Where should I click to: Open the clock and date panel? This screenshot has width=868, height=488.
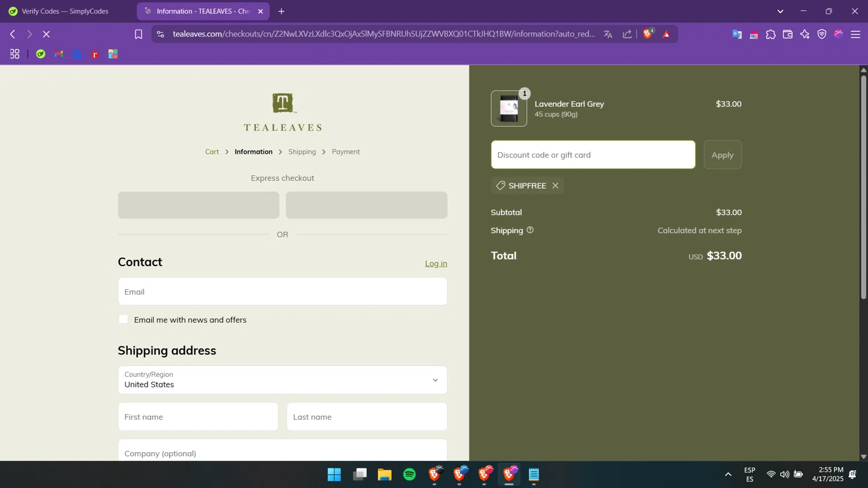827,474
